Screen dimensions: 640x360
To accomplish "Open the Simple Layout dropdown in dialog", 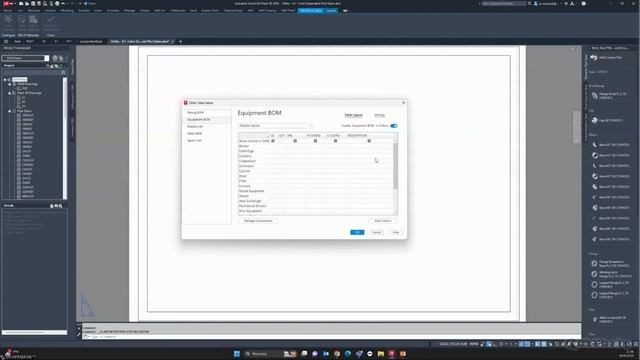I will point(276,126).
